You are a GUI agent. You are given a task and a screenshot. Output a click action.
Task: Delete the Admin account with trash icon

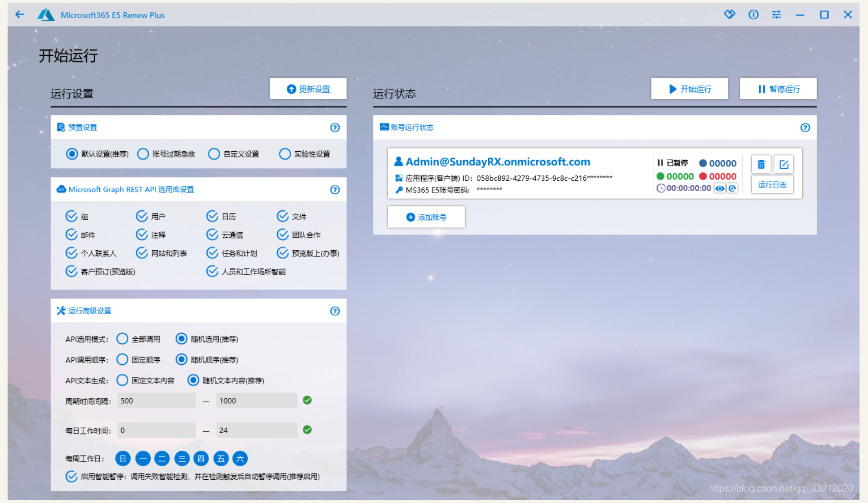tap(761, 164)
